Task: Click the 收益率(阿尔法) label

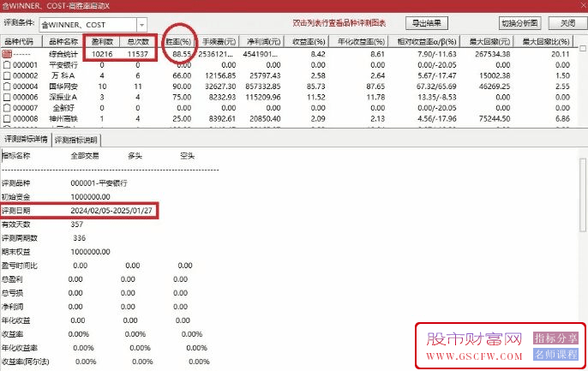Action: (26, 362)
